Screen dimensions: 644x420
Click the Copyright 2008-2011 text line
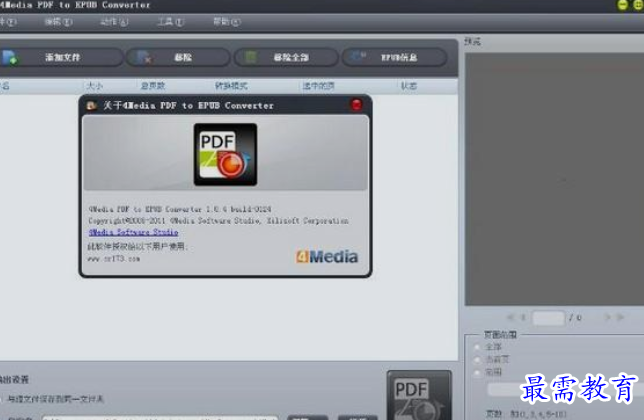[x=218, y=221]
